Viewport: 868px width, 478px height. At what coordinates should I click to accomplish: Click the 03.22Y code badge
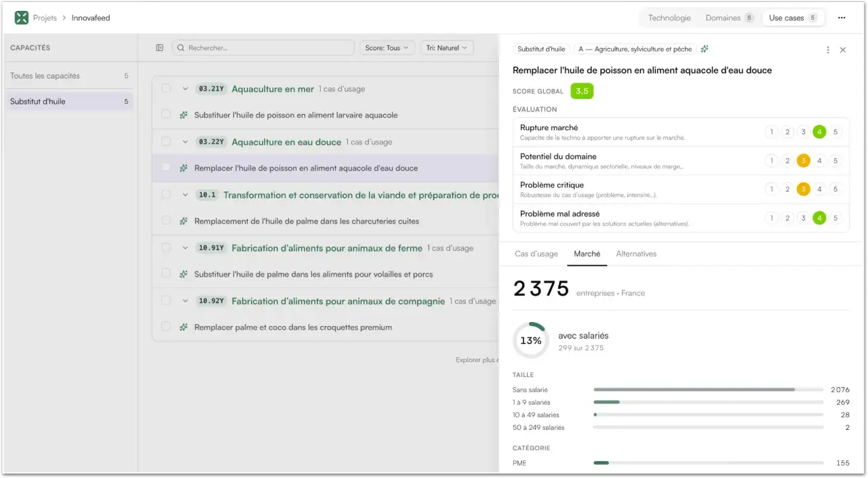(x=212, y=142)
